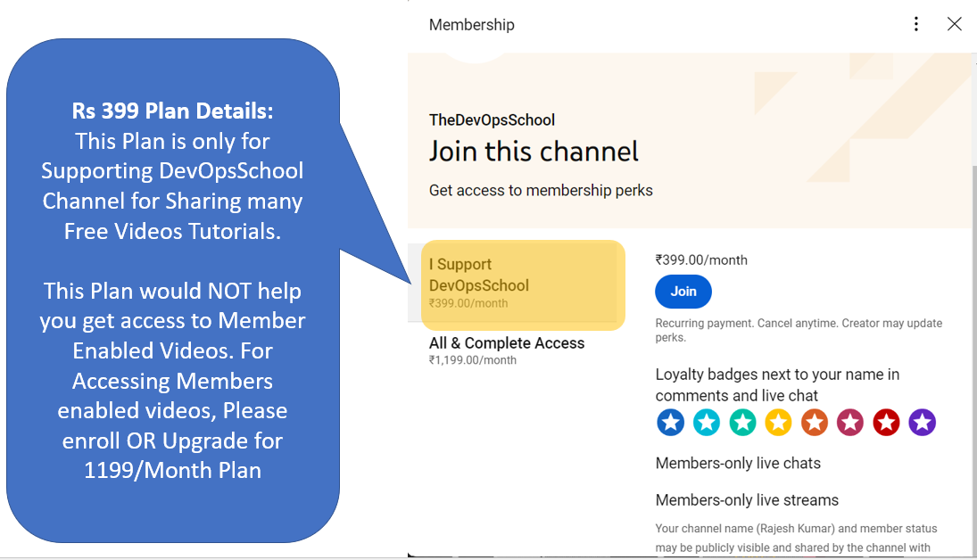The width and height of the screenshot is (977, 560).
Task: Click the Join this channel heading
Action: 534,152
